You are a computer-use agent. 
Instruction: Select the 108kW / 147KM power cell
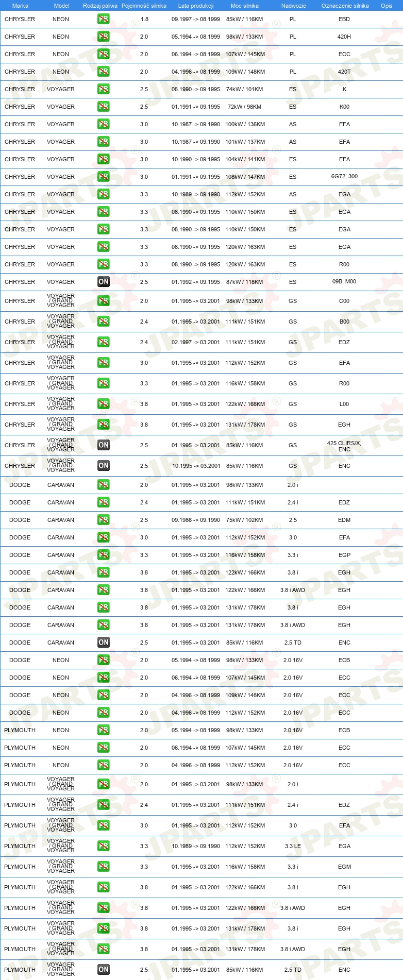tap(245, 177)
